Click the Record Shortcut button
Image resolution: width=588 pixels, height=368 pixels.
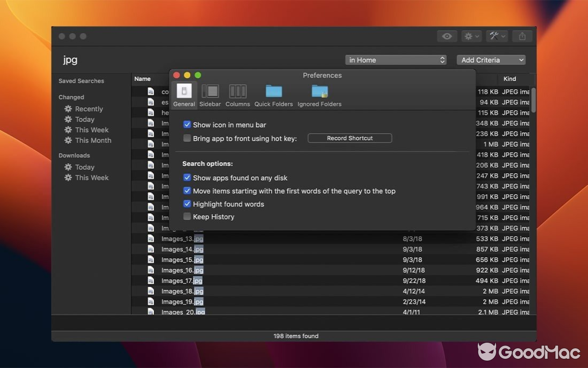pyautogui.click(x=350, y=138)
